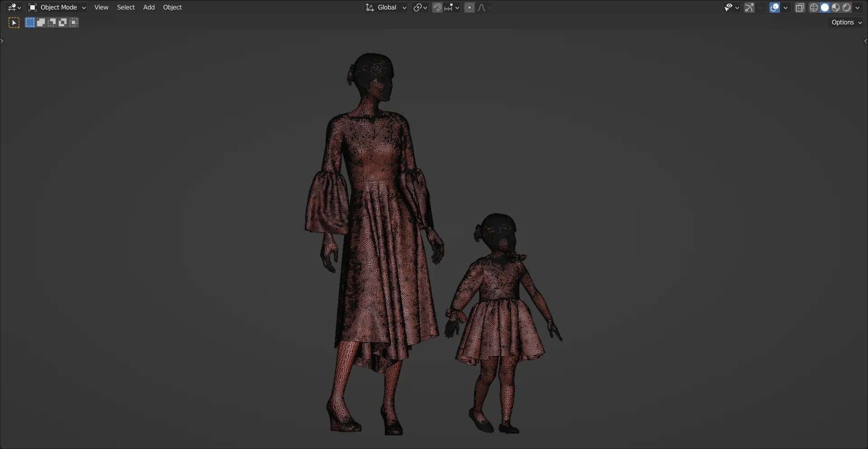Open the Global transform orientation dropdown
This screenshot has height=449, width=868.
pos(386,7)
